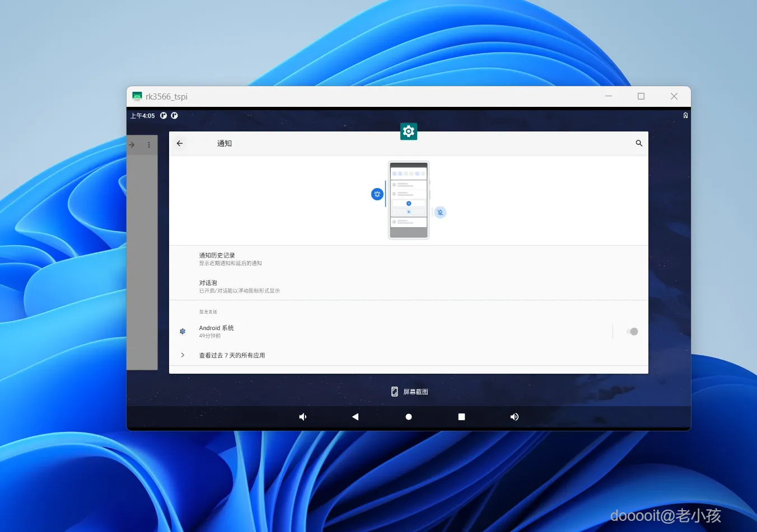Viewport: 757px width, 532px height.
Task: Open 通知历史记录 settings
Action: point(409,259)
